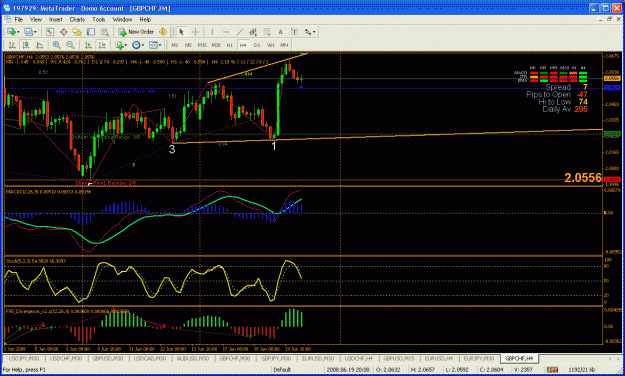Draw a vertical line tool
Screen dimensions: 625x376
(x=212, y=32)
